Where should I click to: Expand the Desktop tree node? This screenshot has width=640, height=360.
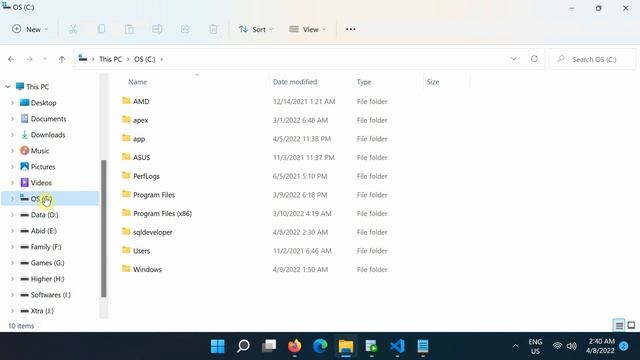pyautogui.click(x=12, y=103)
